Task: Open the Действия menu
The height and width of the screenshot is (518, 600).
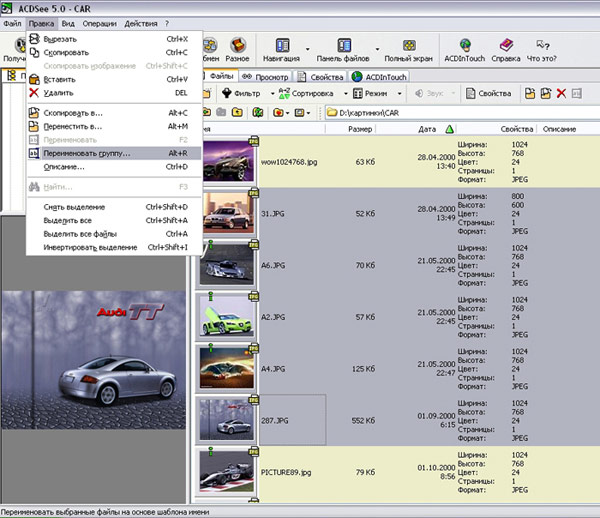Action: [141, 23]
